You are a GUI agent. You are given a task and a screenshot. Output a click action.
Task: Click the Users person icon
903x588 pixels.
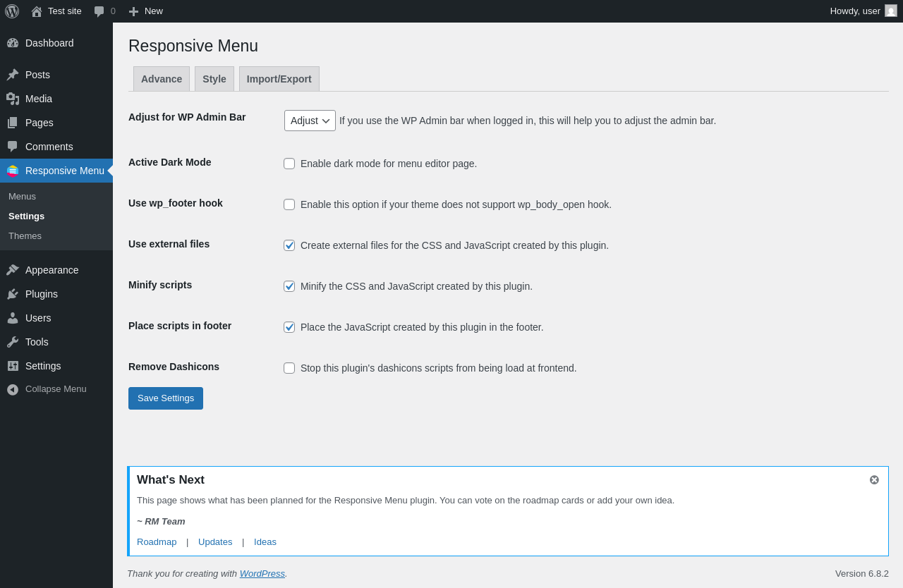(13, 318)
